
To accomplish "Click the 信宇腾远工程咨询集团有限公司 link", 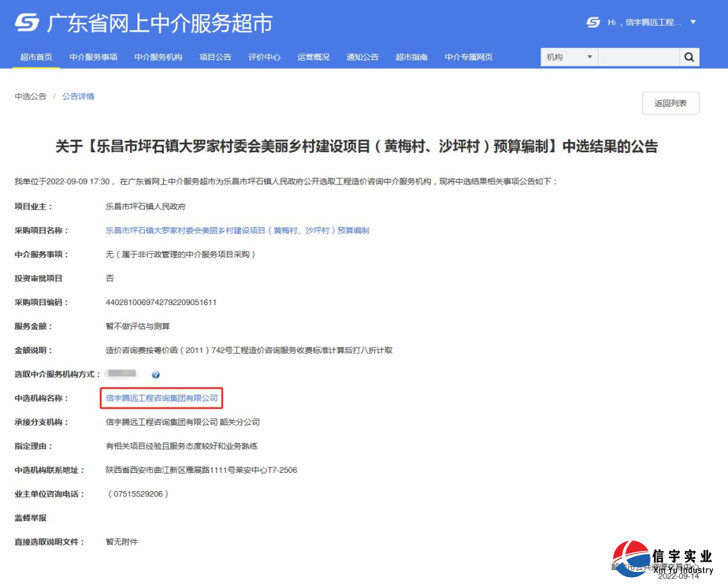I will [161, 398].
